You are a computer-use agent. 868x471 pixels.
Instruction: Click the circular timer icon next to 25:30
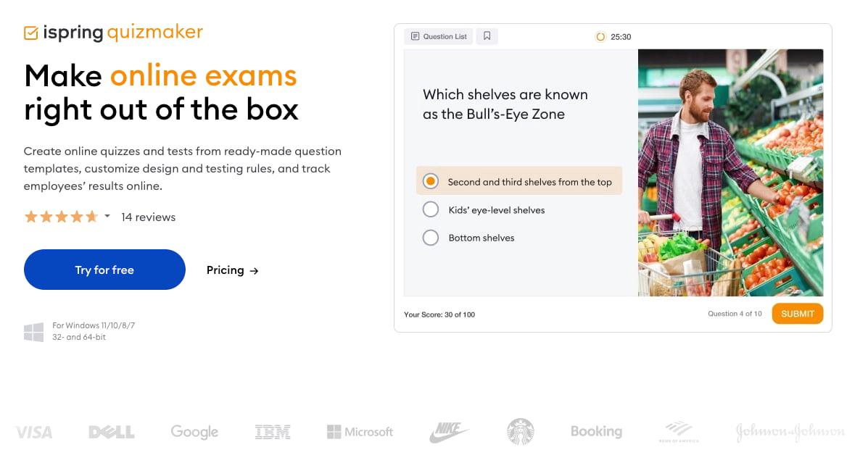(x=600, y=36)
